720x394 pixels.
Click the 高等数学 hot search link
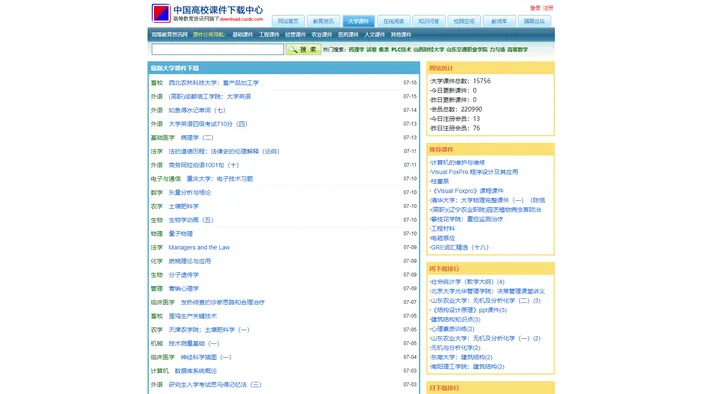tap(518, 50)
